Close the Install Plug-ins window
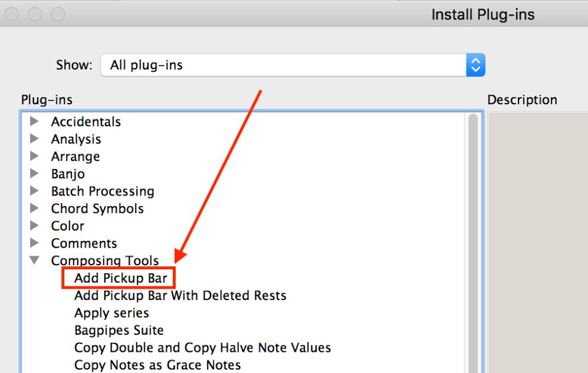The image size is (588, 373). click(x=12, y=13)
